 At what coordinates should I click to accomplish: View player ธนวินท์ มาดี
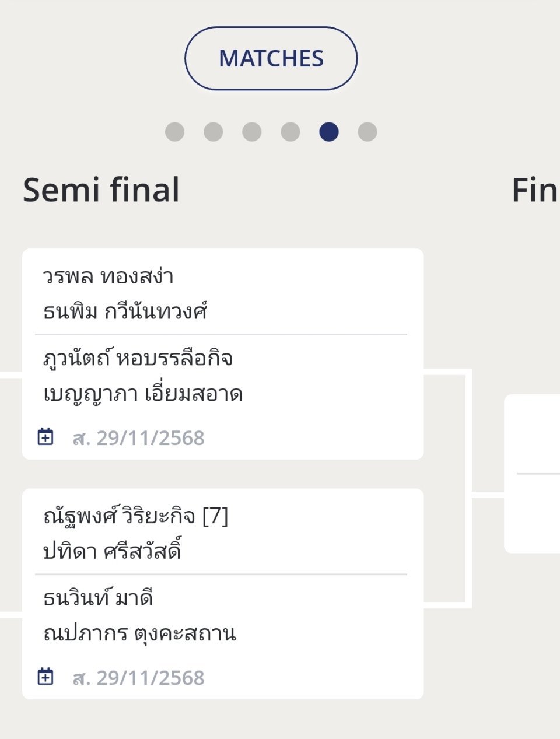coord(98,598)
